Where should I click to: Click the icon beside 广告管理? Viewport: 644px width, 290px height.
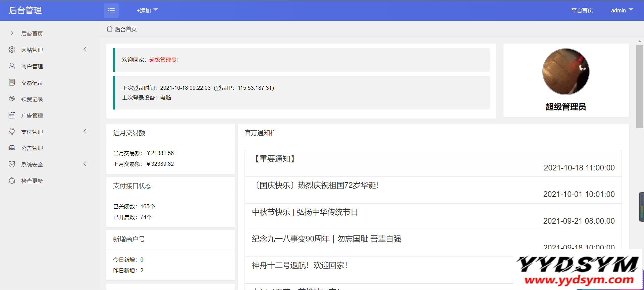pos(12,115)
